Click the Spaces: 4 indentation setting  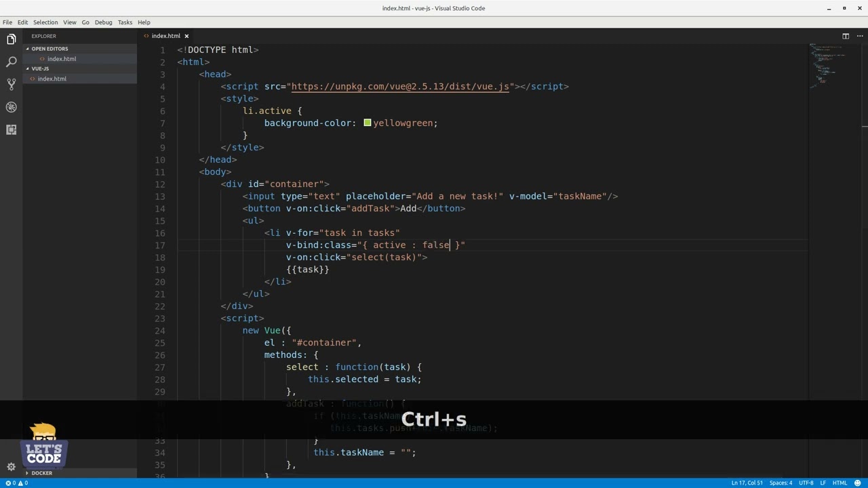tap(781, 483)
